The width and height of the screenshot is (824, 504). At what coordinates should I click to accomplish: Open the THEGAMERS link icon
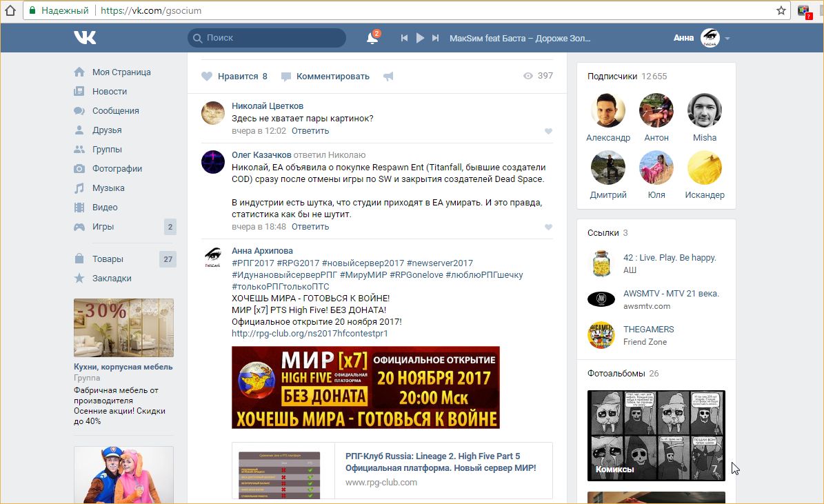tap(601, 335)
